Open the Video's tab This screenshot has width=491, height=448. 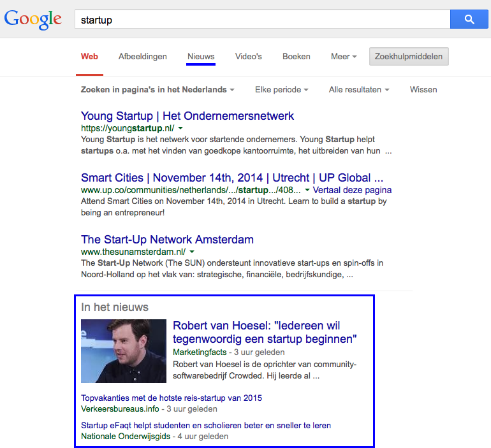click(248, 56)
